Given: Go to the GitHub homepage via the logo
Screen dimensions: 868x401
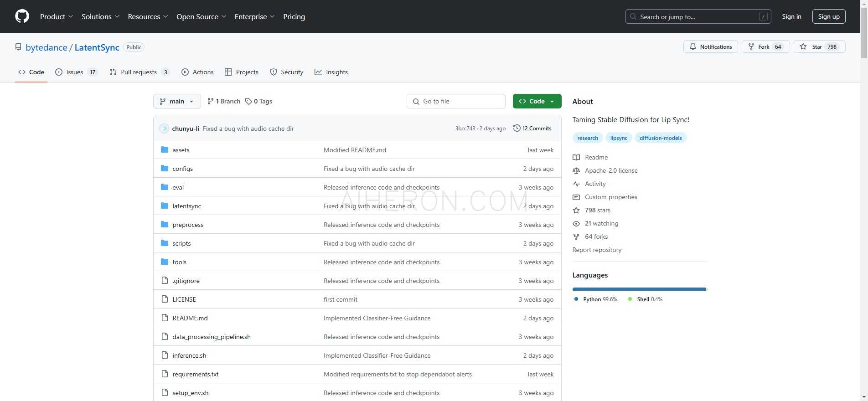Looking at the screenshot, I should point(22,16).
